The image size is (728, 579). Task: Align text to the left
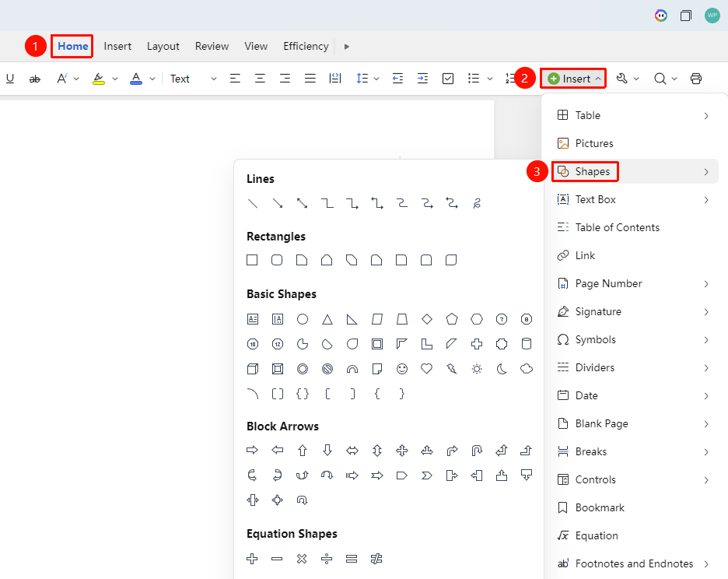tap(236, 79)
